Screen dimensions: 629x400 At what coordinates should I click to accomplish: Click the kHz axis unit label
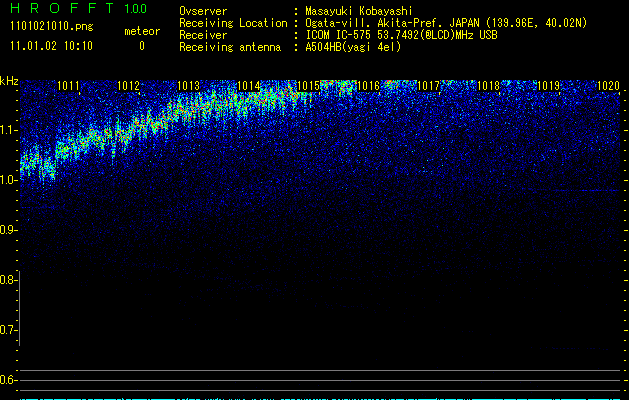pos(10,81)
